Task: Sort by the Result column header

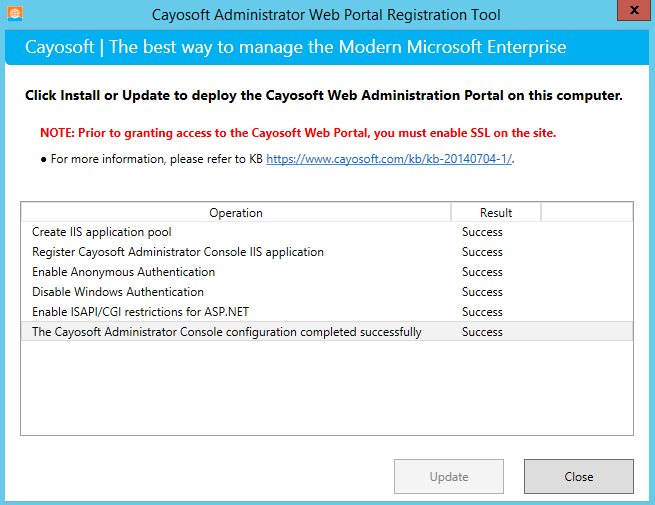Action: click(496, 213)
